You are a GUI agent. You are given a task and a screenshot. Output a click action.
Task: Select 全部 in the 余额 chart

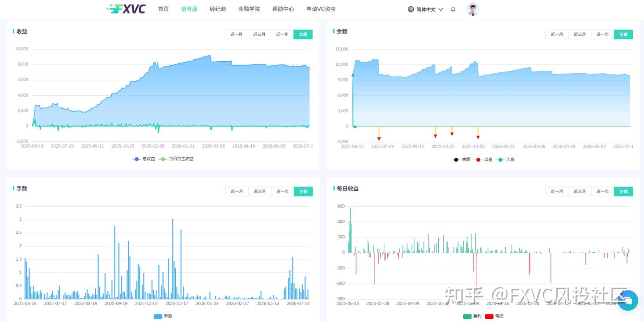point(623,34)
